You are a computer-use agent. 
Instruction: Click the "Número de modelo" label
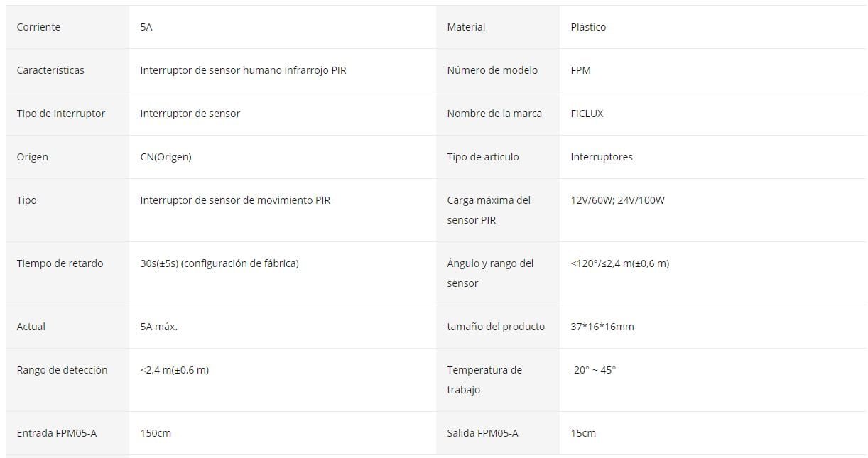point(492,70)
